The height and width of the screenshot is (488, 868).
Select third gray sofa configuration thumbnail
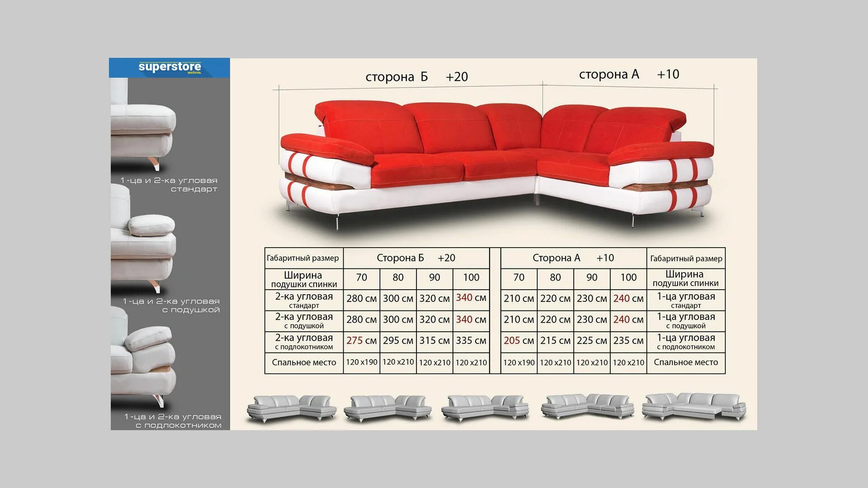tap(485, 408)
